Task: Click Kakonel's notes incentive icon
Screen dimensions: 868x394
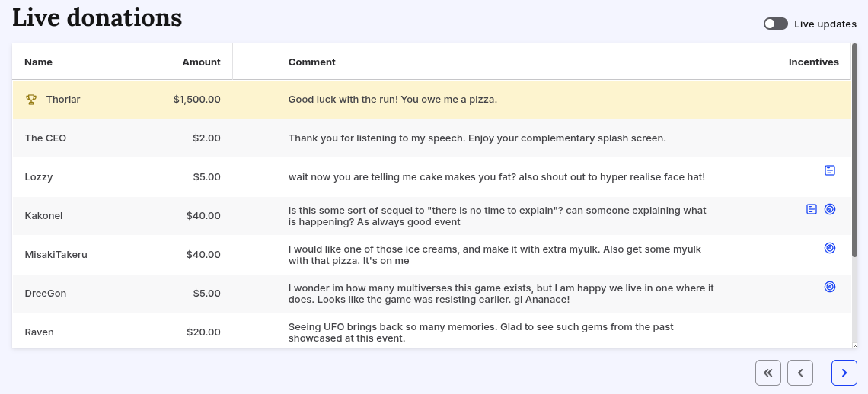Action: pos(811,209)
